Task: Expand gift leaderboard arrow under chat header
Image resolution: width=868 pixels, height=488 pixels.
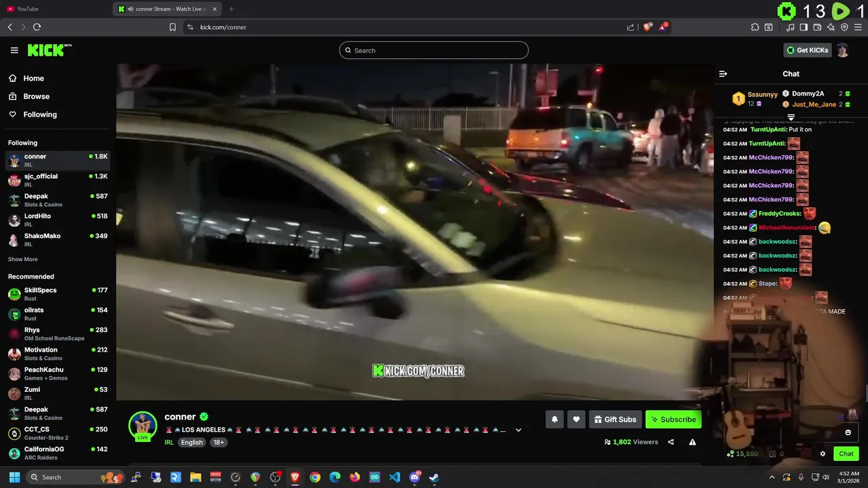Action: (x=791, y=117)
